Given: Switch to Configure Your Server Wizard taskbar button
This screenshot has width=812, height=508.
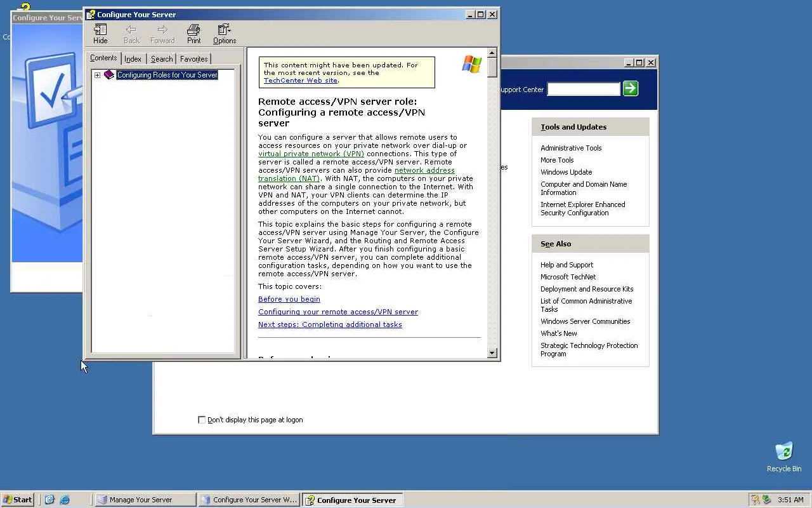Looking at the screenshot, I should (x=249, y=500).
